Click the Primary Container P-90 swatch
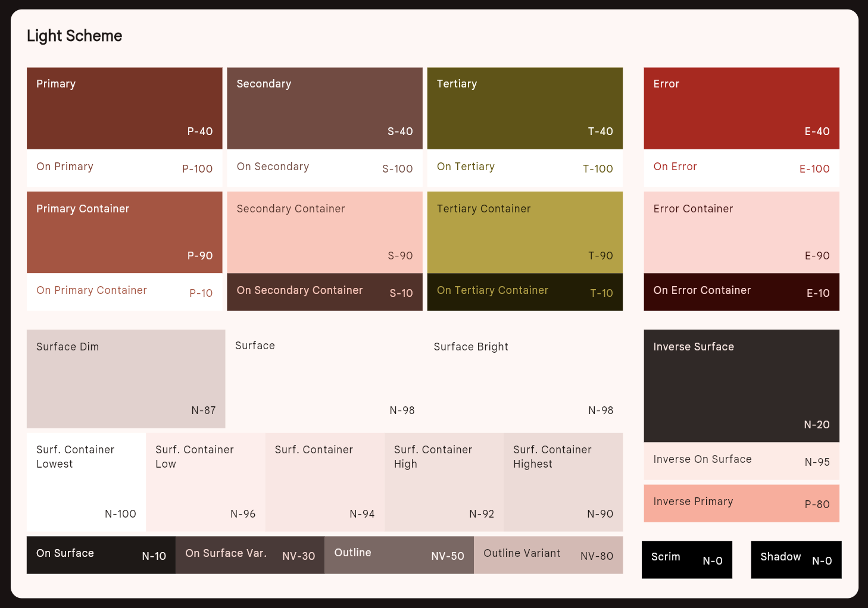Viewport: 868px width, 608px height. pos(124,232)
